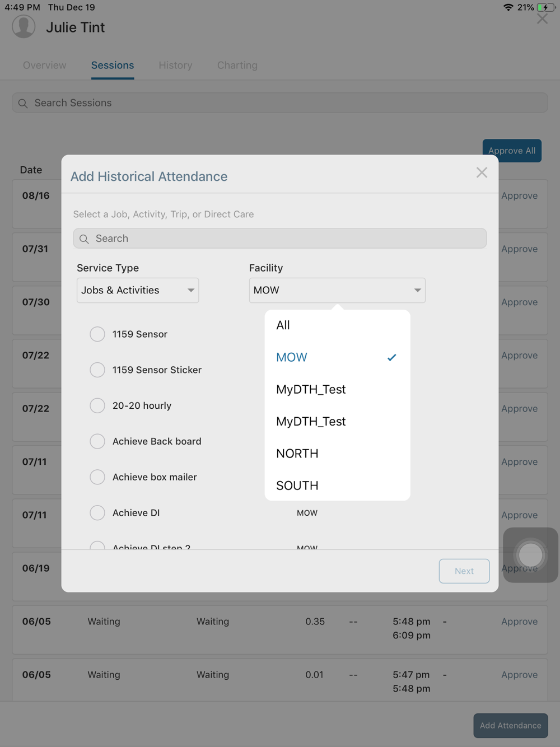Approve the 0.01 hours 06/05 session
560x747 pixels.
point(519,675)
